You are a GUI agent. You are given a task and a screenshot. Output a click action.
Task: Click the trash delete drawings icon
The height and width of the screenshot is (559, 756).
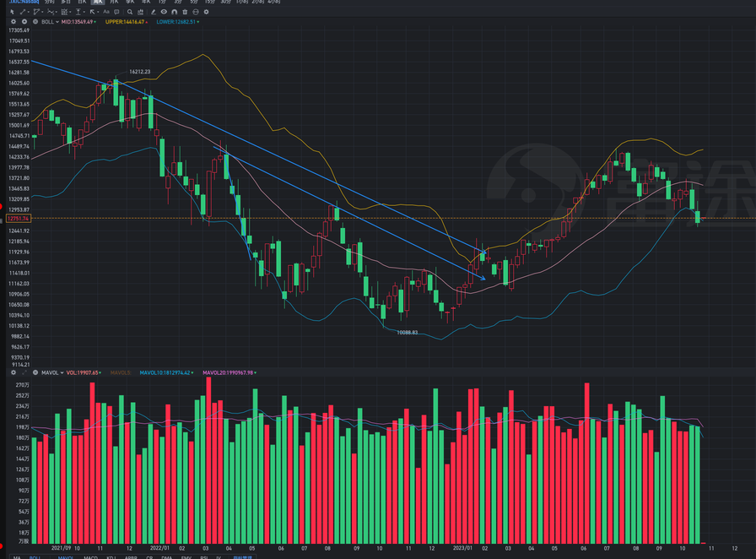click(x=185, y=12)
